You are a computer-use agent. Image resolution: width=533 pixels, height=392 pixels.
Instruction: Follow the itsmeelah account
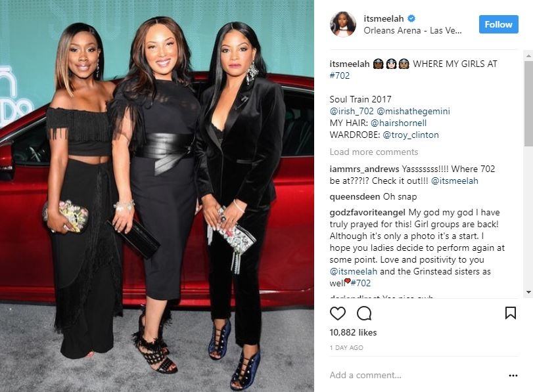click(499, 24)
